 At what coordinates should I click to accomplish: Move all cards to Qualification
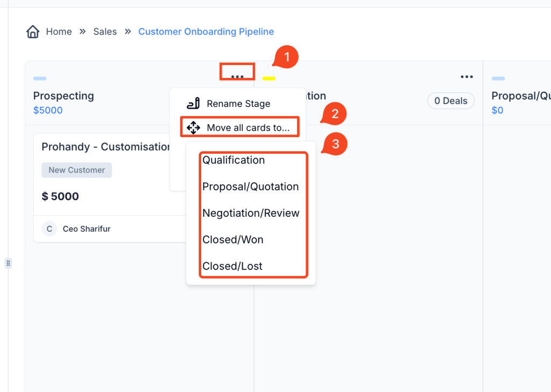coord(234,160)
